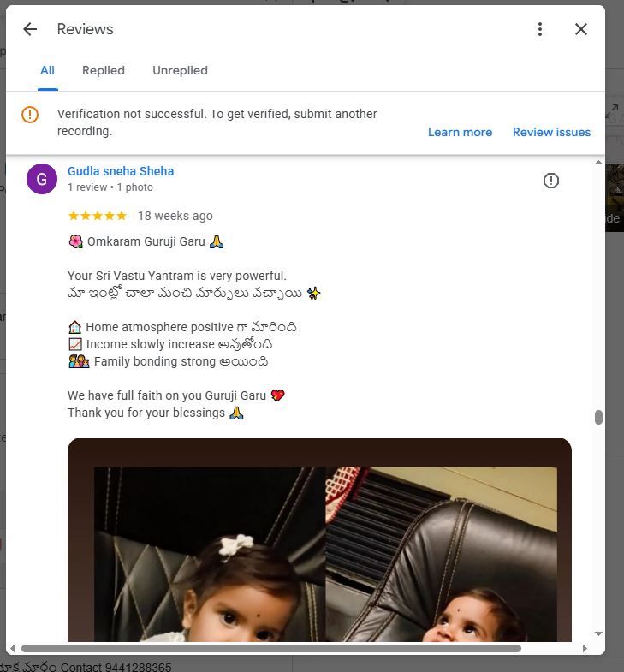Click the '1 review • 1 photo' text

(x=110, y=187)
